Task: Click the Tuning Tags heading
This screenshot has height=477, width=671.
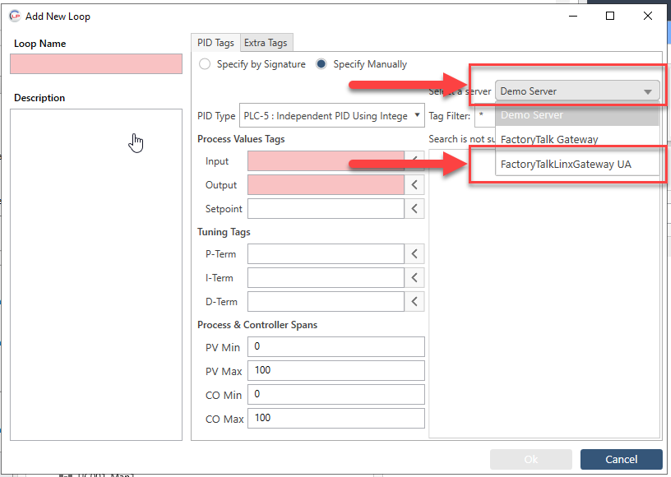Action: pyautogui.click(x=224, y=232)
